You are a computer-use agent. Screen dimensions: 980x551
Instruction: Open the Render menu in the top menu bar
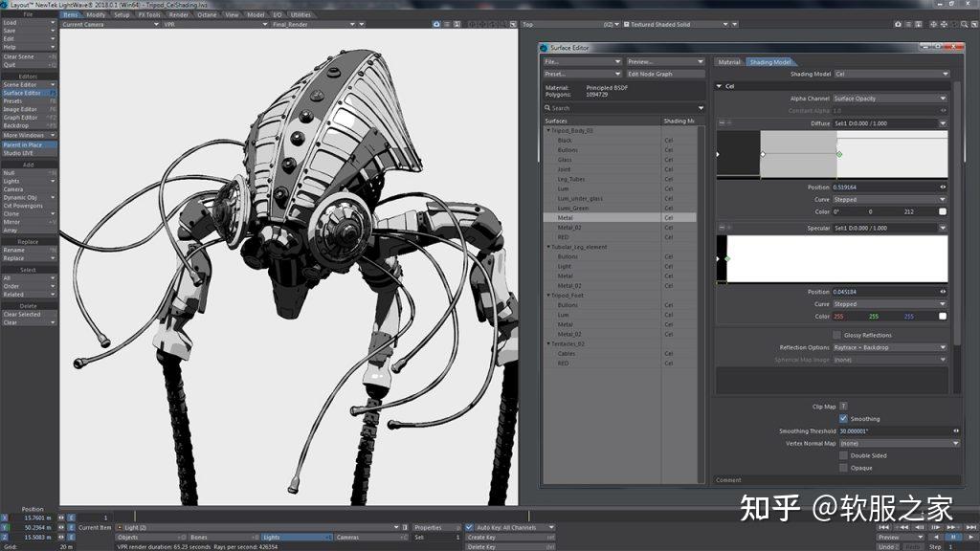coord(178,14)
